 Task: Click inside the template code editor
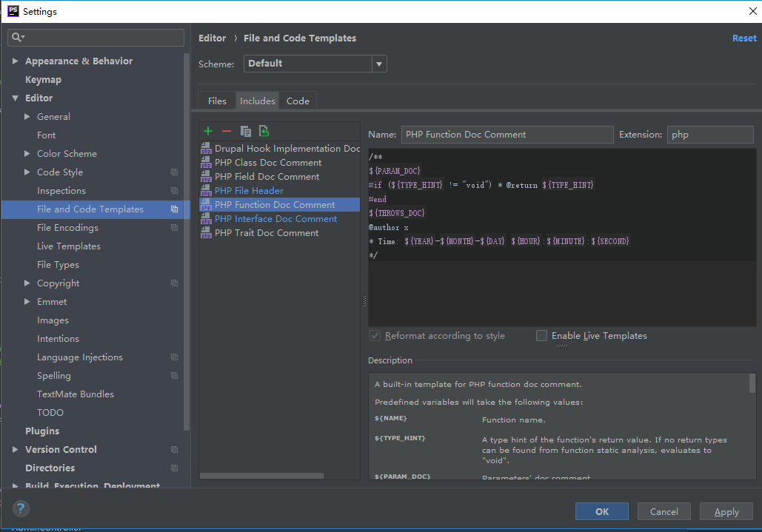pyautogui.click(x=562, y=238)
